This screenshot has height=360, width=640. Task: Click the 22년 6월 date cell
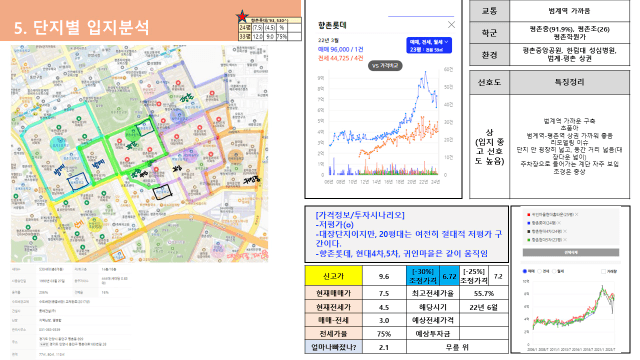(x=484, y=307)
